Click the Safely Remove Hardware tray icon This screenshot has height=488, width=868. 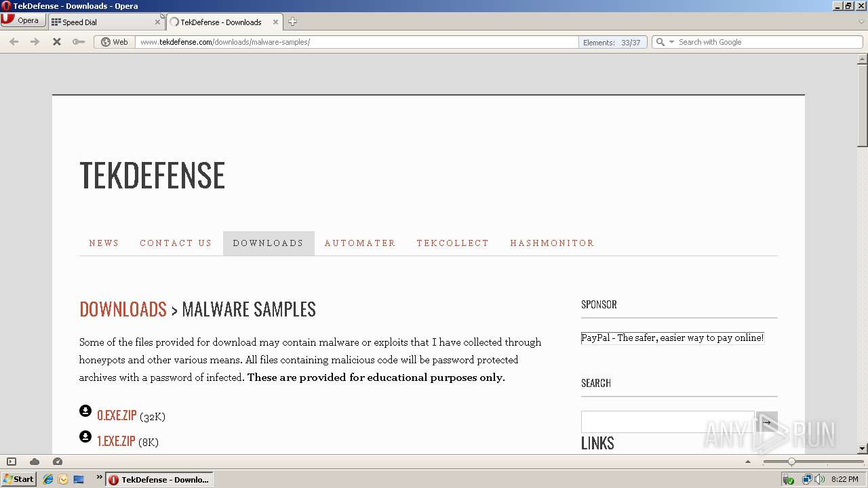click(788, 479)
